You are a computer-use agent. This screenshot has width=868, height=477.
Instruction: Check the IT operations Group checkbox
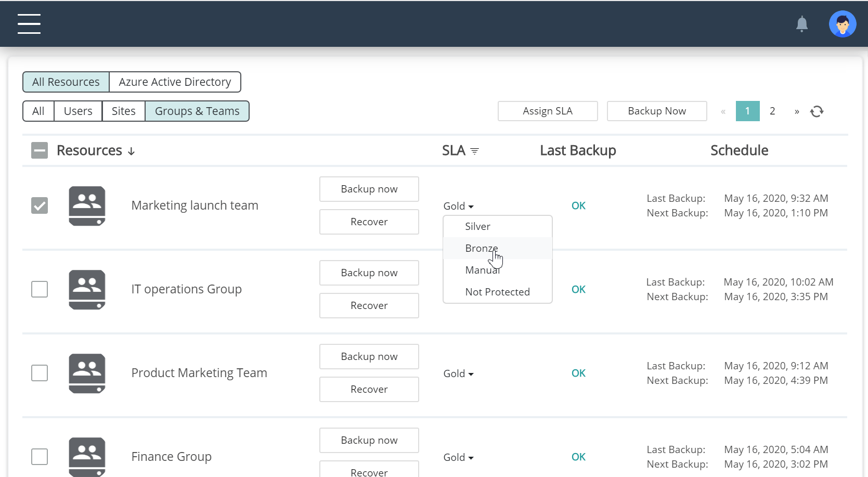[40, 289]
